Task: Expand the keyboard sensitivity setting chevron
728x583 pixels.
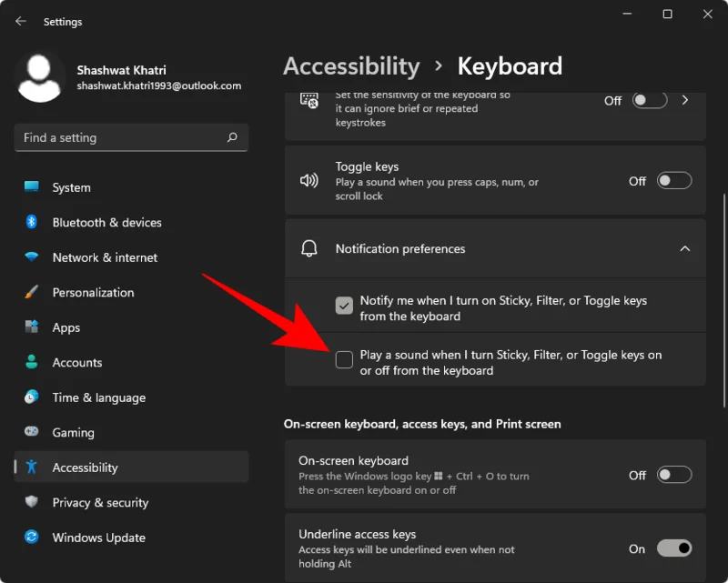Action: 685,101
